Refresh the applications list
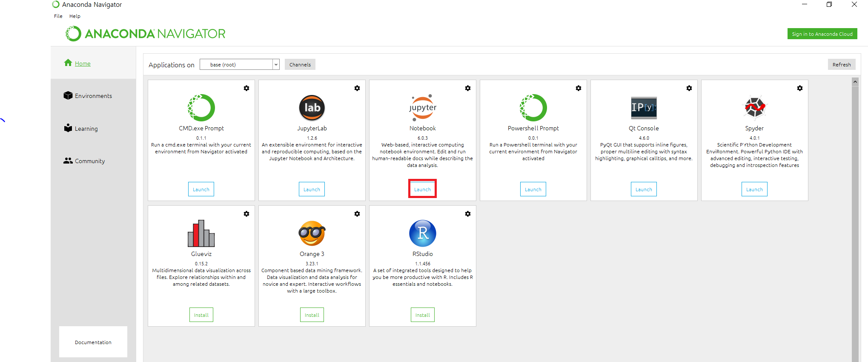Image resolution: width=868 pixels, height=362 pixels. point(842,64)
